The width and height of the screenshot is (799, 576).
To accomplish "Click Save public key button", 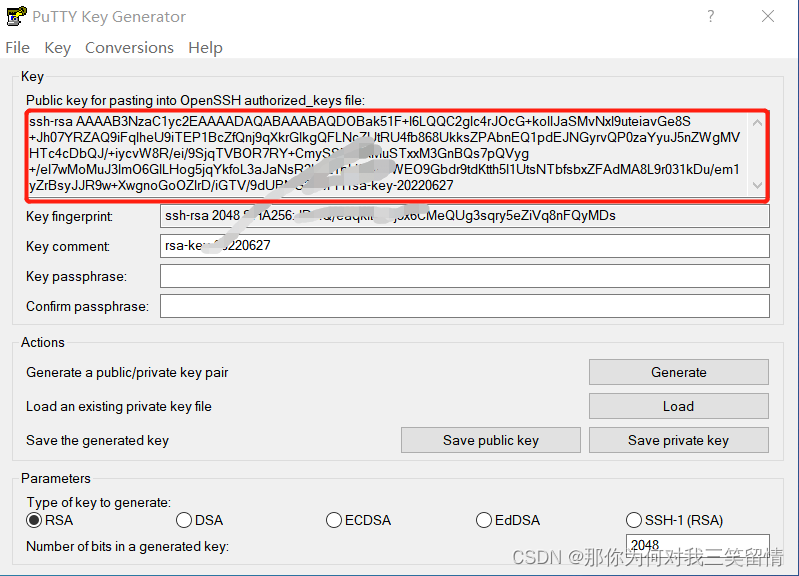I will pos(491,440).
